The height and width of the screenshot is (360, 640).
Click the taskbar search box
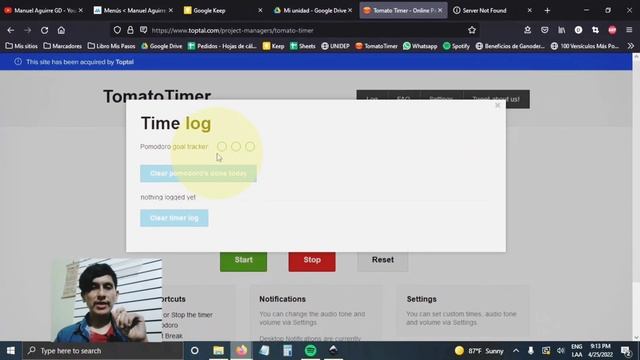tap(103, 351)
